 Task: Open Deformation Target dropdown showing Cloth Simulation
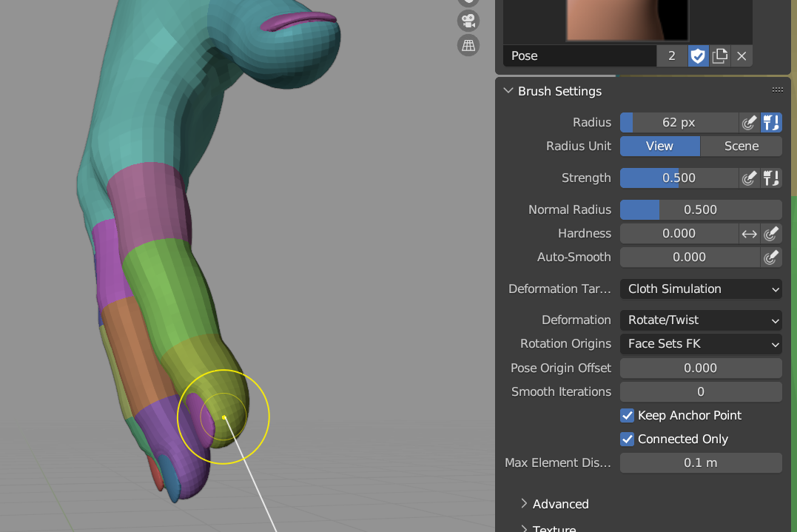click(x=701, y=289)
